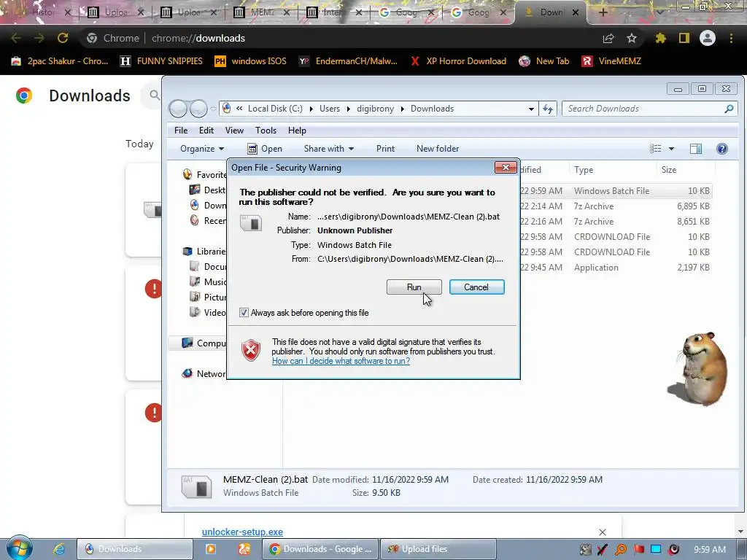Select Desktop in the navigation pane
The height and width of the screenshot is (560, 747).
click(x=208, y=190)
